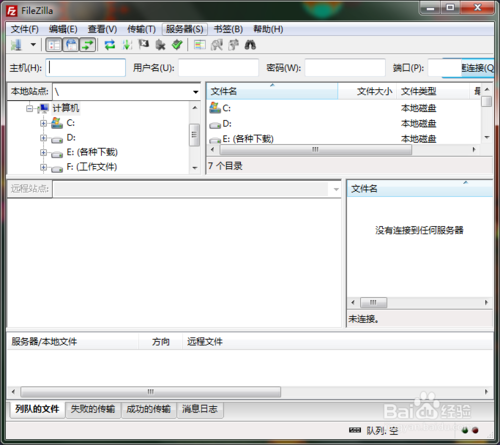Select D: row in local file list
The height and width of the screenshot is (445, 500).
(343, 124)
